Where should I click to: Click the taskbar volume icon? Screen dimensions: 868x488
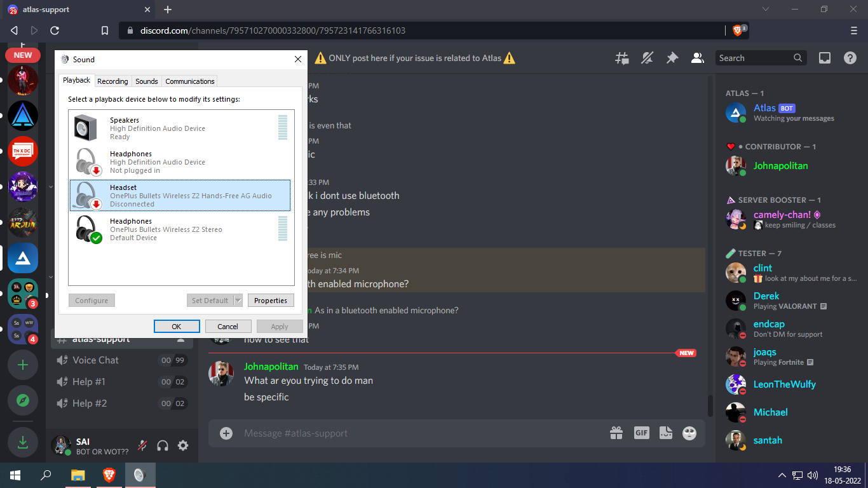click(x=812, y=475)
